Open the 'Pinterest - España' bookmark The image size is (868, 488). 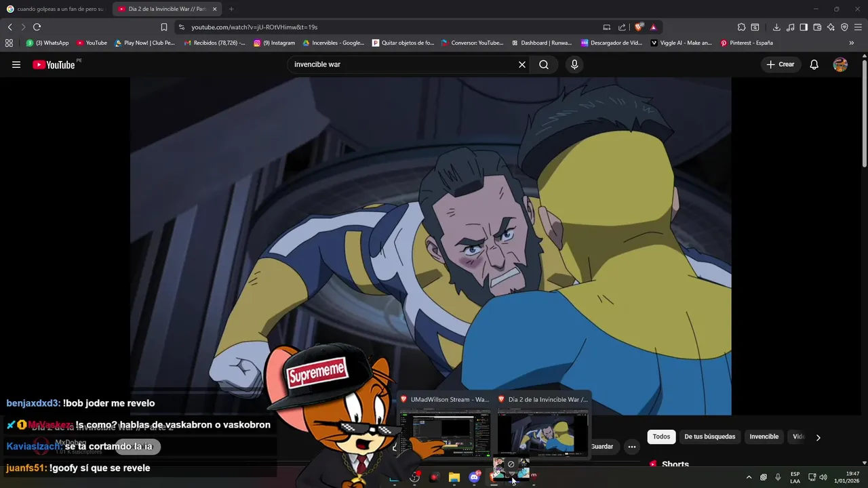click(x=747, y=43)
